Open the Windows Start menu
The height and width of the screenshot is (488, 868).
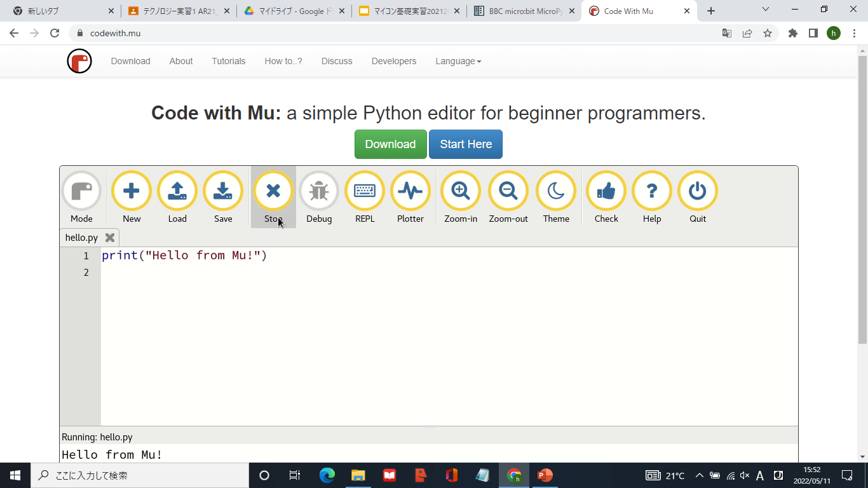click(15, 475)
